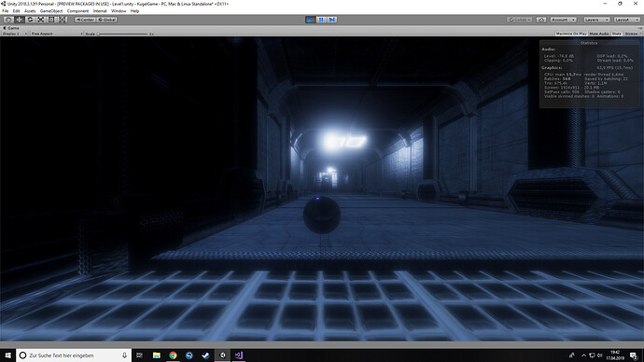Pause the running game
Viewport: 644px width, 362px height.
tap(321, 20)
